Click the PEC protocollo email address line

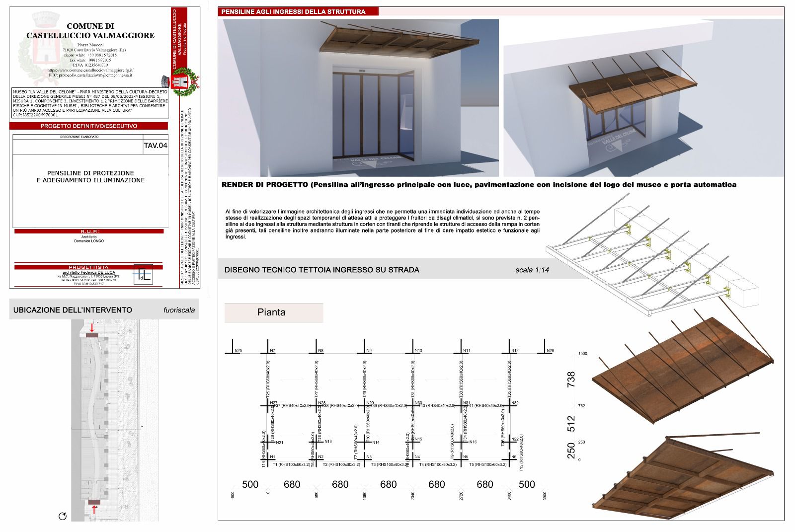(x=90, y=76)
